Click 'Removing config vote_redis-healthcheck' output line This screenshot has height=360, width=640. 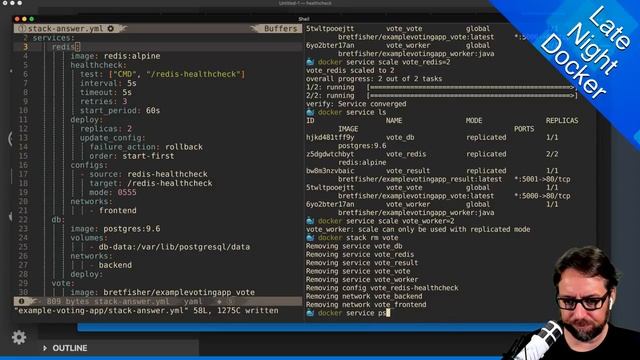(382, 288)
